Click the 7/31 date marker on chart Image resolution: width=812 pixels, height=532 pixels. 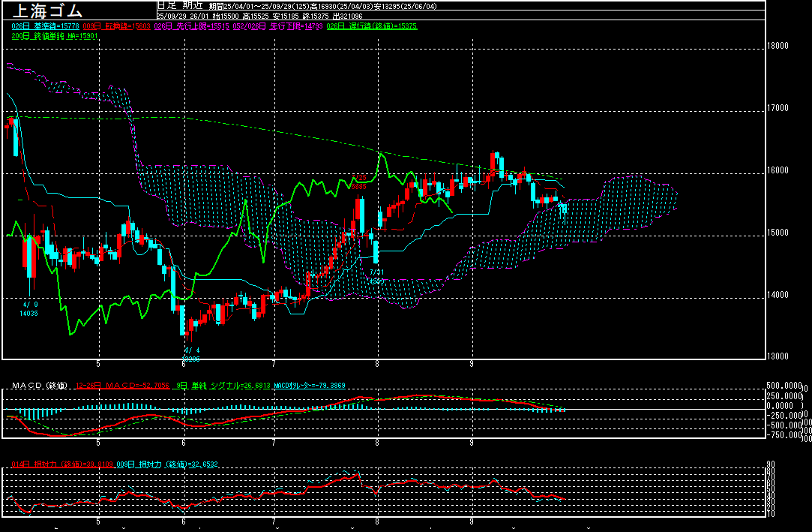(x=376, y=272)
